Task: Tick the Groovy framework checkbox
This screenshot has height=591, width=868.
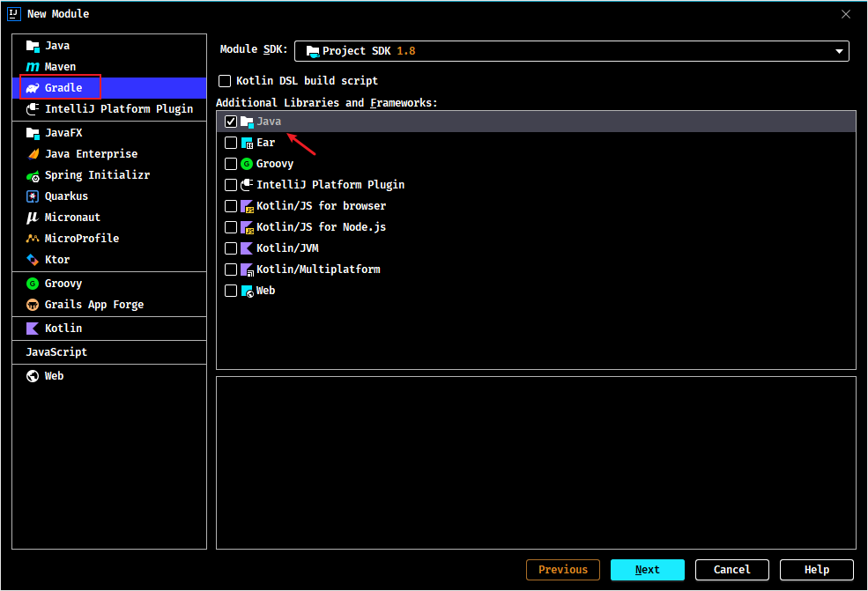Action: pyautogui.click(x=231, y=164)
